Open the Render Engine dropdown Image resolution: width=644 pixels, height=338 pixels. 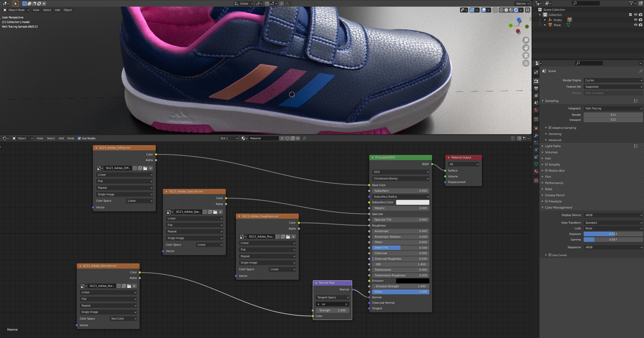click(613, 80)
